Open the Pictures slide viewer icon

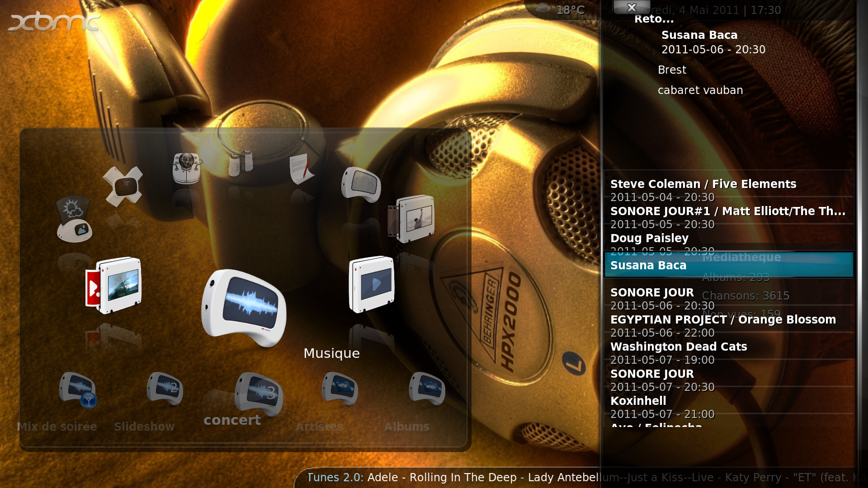coord(113,285)
